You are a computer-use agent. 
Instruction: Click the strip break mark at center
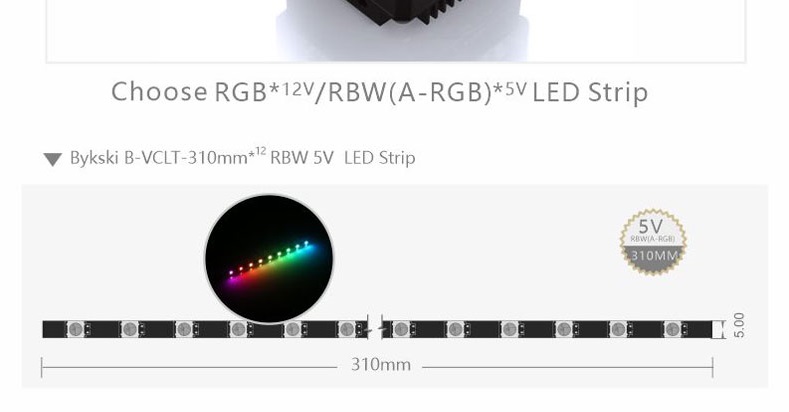point(375,328)
